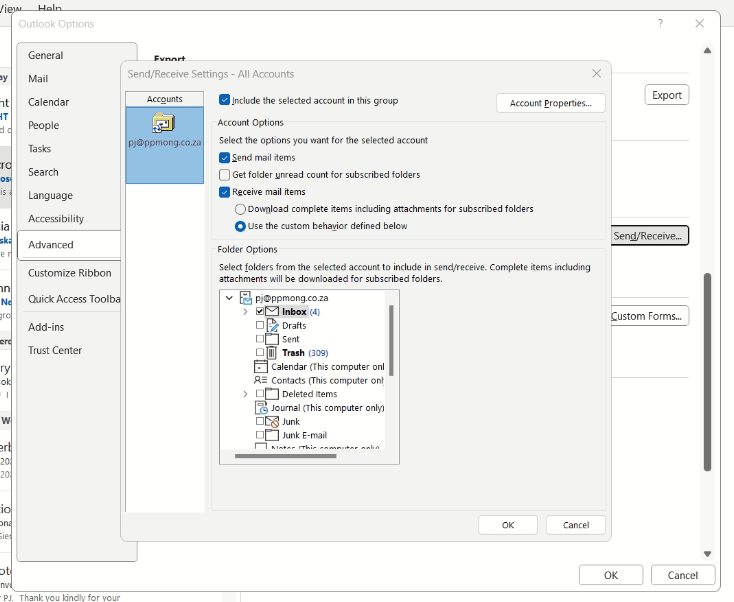Image resolution: width=734 pixels, height=602 pixels.
Task: Open Account Properties
Action: [x=550, y=103]
